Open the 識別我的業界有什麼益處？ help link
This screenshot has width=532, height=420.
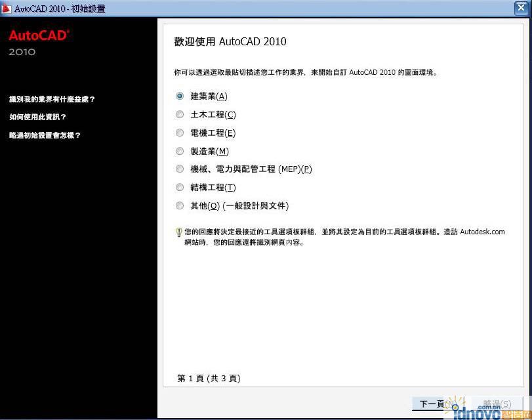[x=52, y=99]
